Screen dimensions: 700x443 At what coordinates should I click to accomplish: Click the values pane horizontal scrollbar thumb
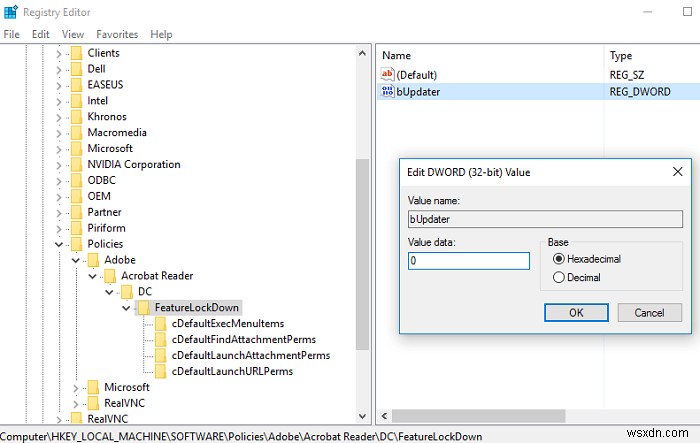[x=478, y=416]
